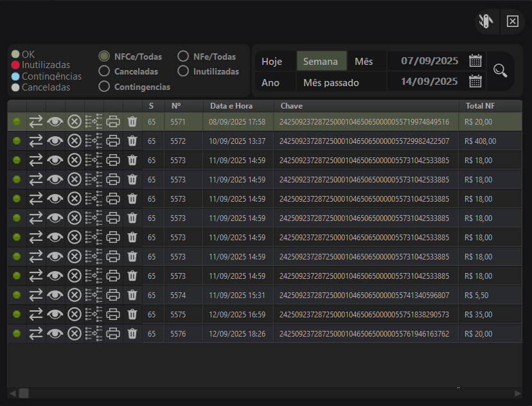The image size is (532, 406).
Task: Click the swap arrows icon on note 5575
Action: tap(36, 314)
